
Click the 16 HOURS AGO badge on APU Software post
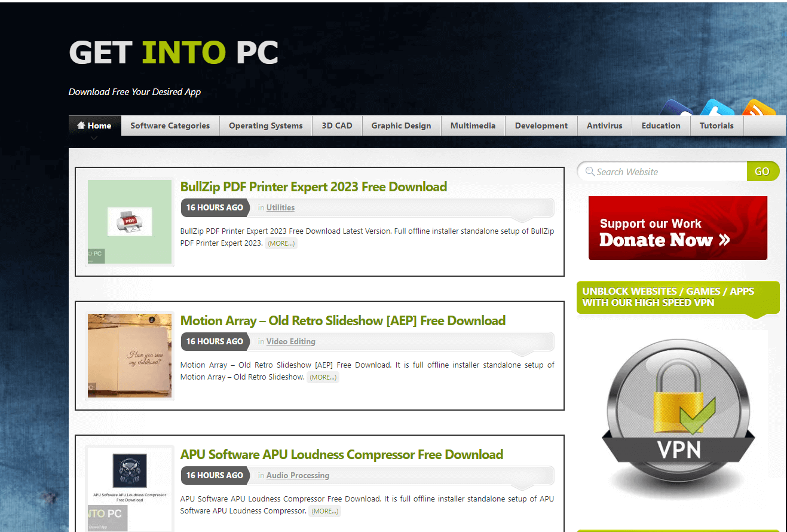coord(215,476)
